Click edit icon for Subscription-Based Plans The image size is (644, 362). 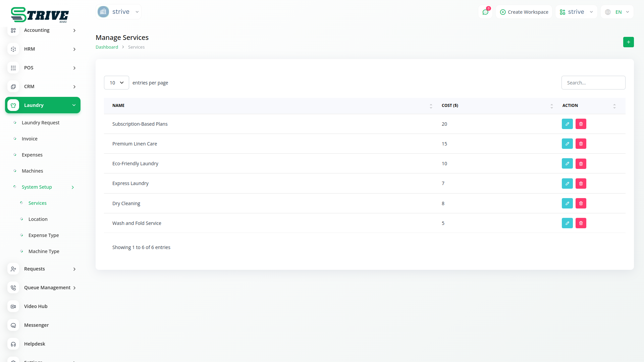pyautogui.click(x=567, y=124)
